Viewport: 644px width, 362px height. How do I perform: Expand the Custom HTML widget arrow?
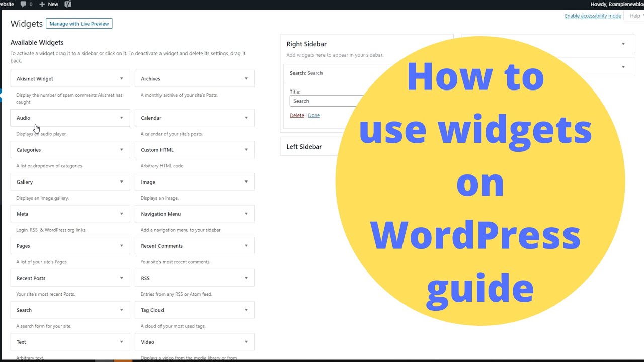pyautogui.click(x=246, y=150)
